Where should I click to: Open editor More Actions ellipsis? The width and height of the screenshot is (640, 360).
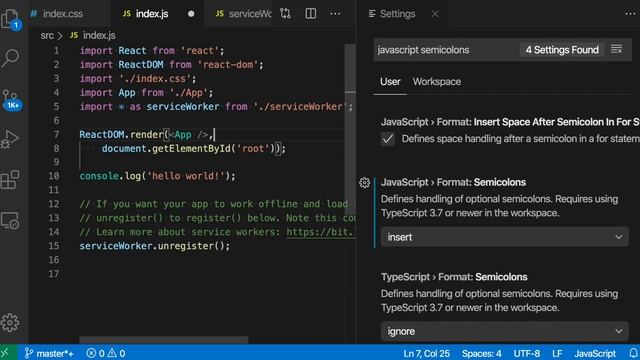tap(335, 13)
